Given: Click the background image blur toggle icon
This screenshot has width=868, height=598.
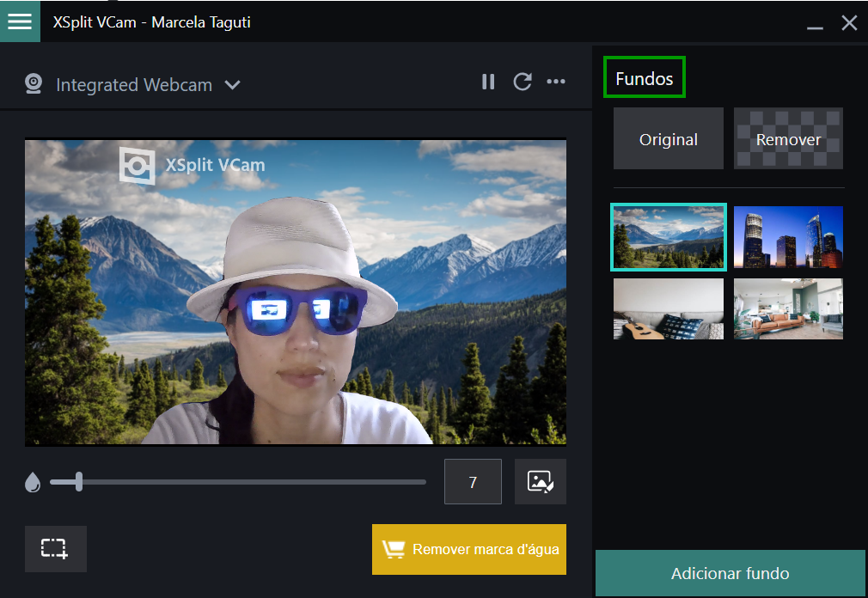Looking at the screenshot, I should (x=541, y=482).
